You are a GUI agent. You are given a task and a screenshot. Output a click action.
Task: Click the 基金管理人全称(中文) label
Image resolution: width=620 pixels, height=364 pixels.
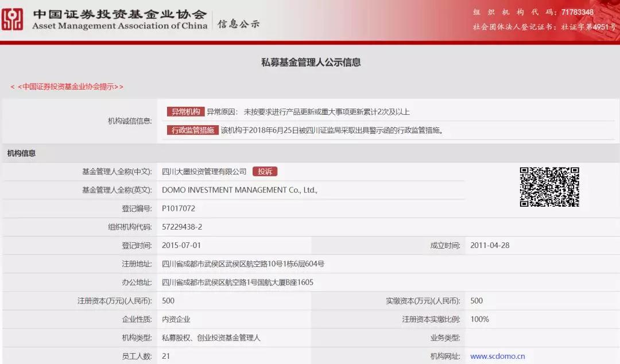click(x=117, y=171)
